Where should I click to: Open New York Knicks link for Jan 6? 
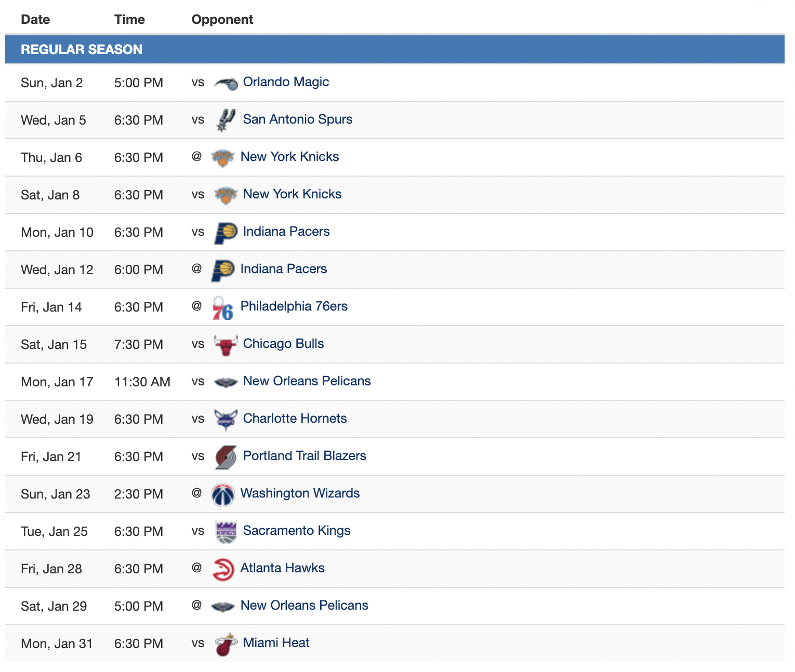click(289, 157)
